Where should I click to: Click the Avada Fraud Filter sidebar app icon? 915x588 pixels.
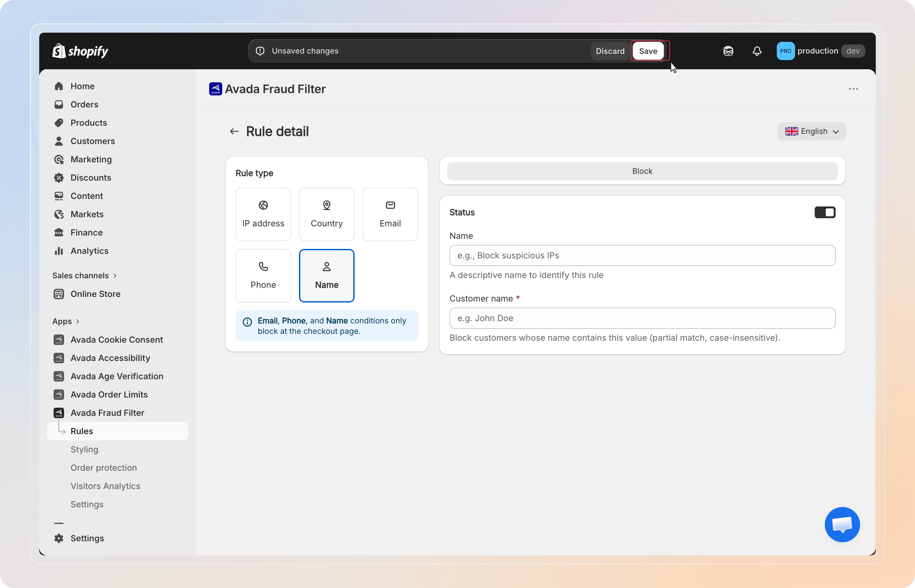pos(59,413)
